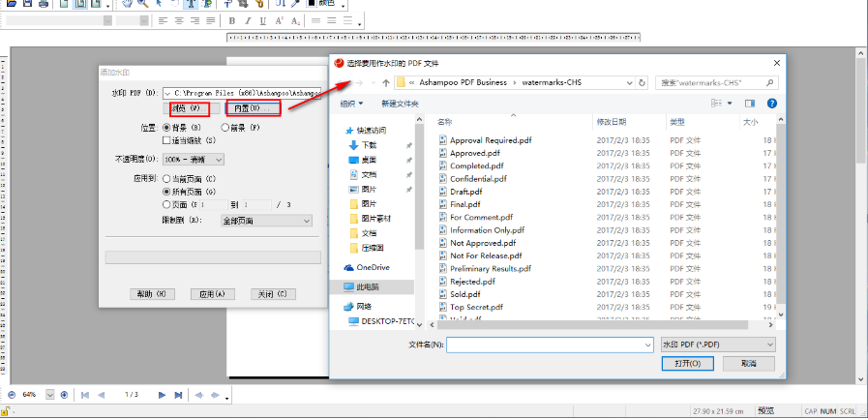Center text in formatting toolbar
The height and width of the screenshot is (420, 868).
point(179,21)
